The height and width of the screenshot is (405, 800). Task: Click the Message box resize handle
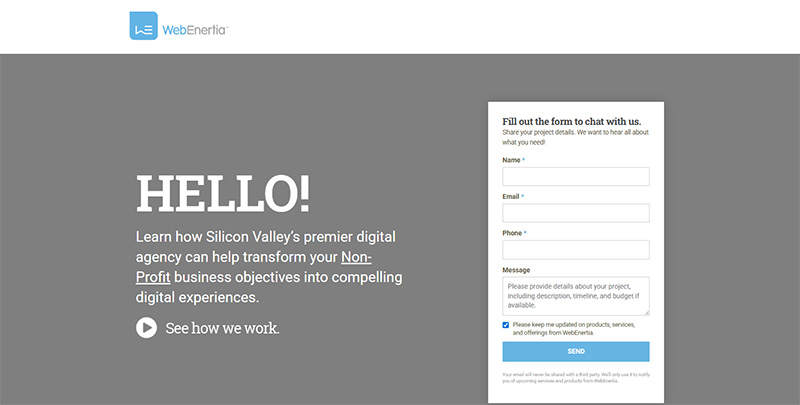point(646,313)
